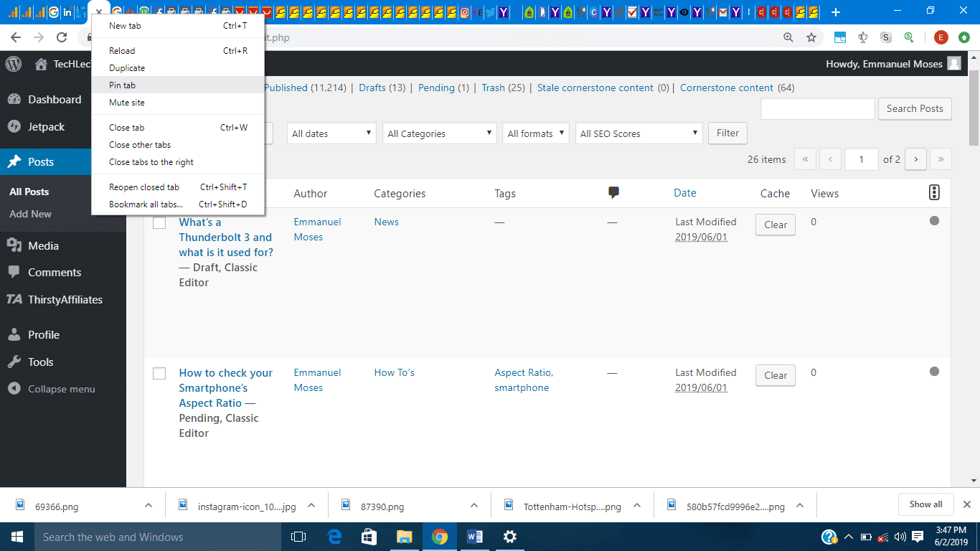The height and width of the screenshot is (551, 980).
Task: Open the gray S extension icon
Action: 886,37
